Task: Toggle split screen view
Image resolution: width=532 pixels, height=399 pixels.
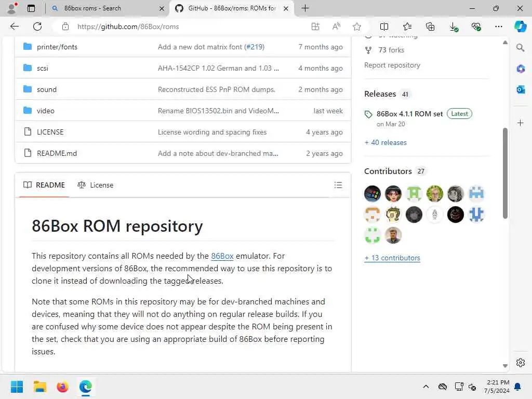Action: (x=384, y=26)
